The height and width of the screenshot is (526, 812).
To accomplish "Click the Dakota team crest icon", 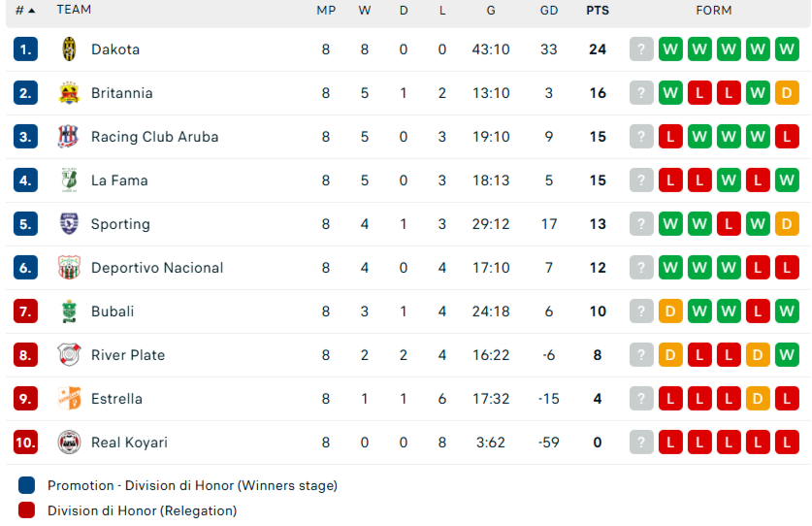I will coord(69,49).
